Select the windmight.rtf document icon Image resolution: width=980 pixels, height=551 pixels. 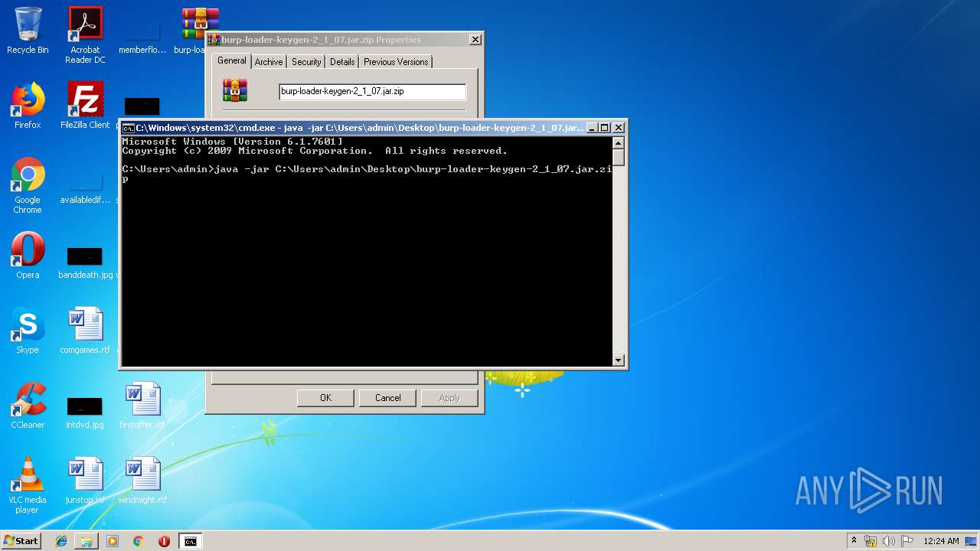[x=142, y=481]
